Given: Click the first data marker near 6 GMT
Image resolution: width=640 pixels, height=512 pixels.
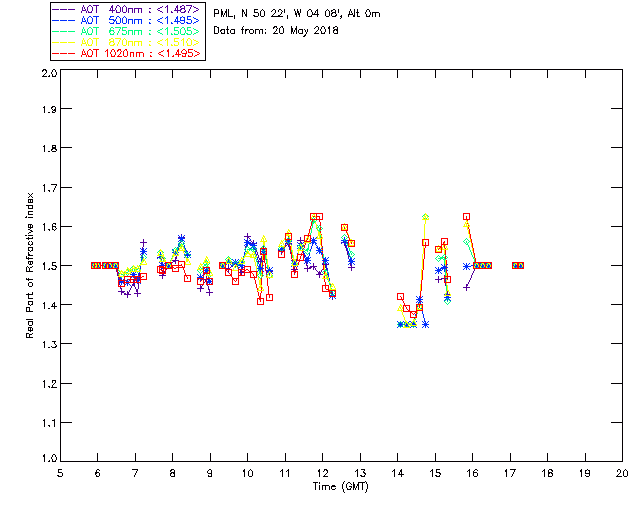Looking at the screenshot, I should click(94, 265).
